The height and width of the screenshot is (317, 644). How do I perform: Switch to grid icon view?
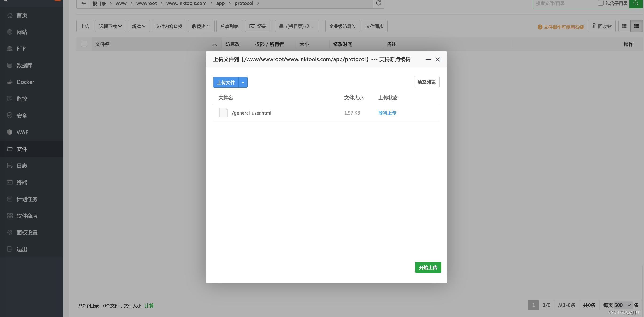point(624,26)
